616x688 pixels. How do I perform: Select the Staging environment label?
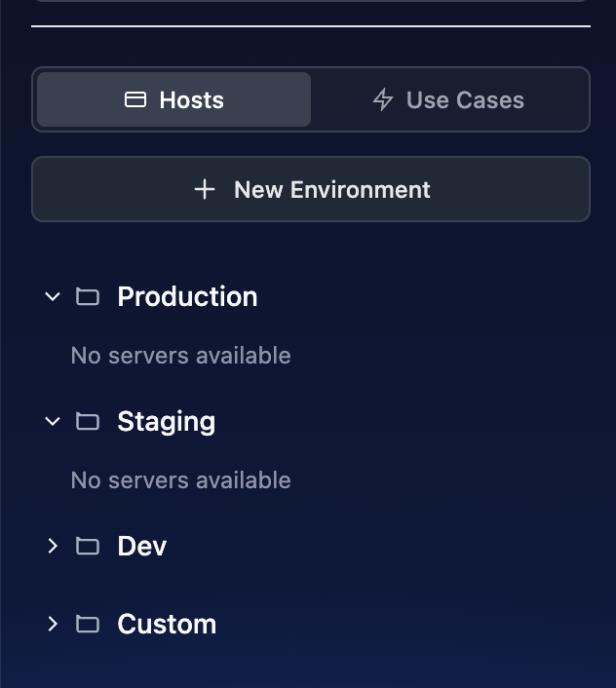pyautogui.click(x=166, y=421)
